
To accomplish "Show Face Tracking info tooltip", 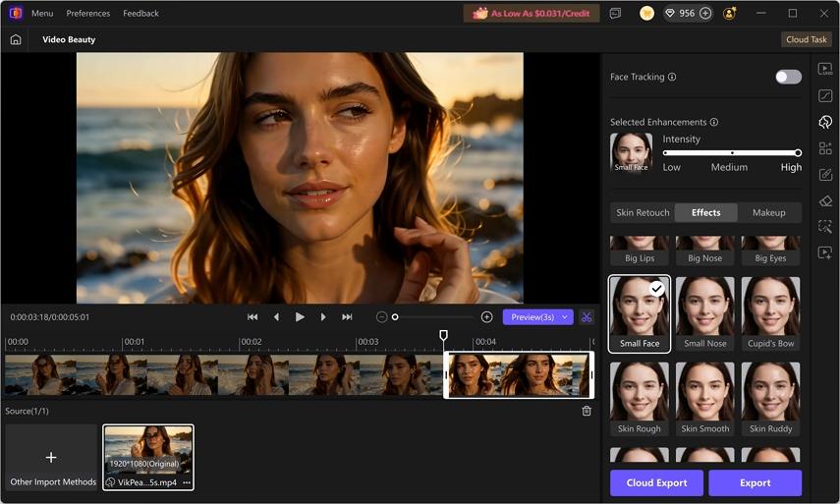I will pyautogui.click(x=672, y=77).
